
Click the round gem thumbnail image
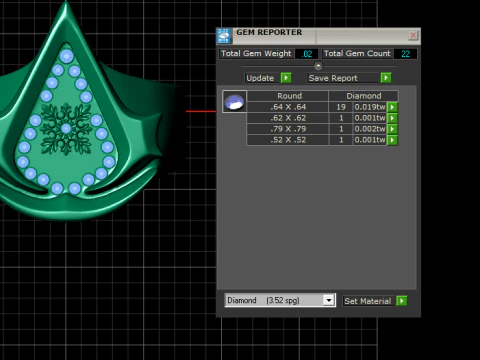pyautogui.click(x=234, y=102)
